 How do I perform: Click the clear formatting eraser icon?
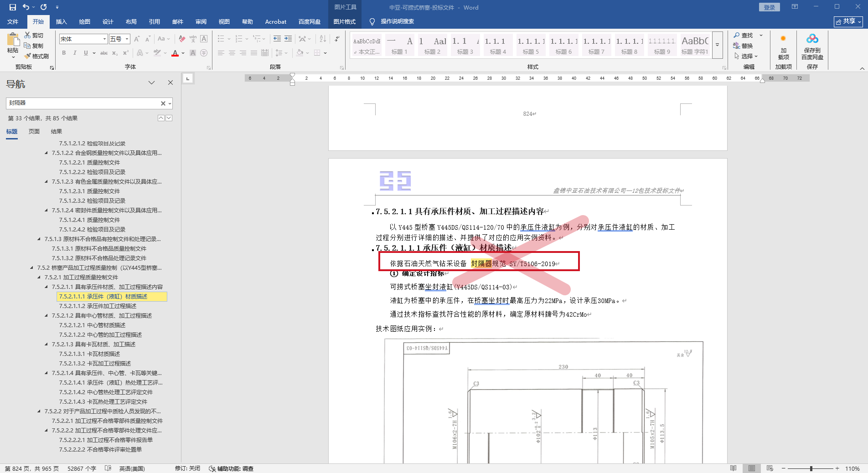182,39
